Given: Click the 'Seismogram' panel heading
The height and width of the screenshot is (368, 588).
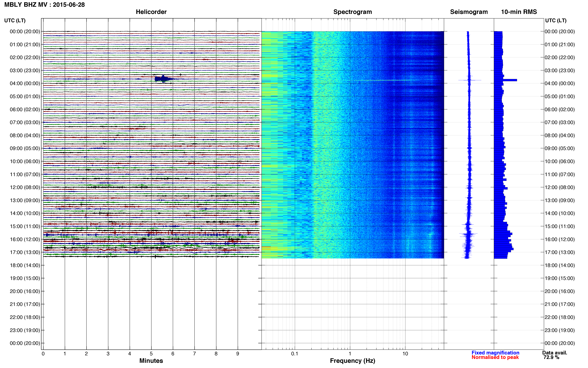Looking at the screenshot, I should [469, 12].
